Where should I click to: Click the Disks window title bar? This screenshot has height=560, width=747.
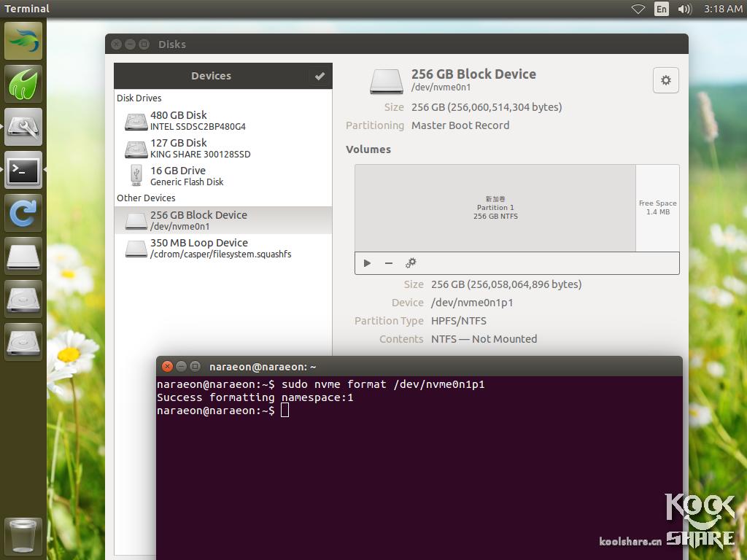tap(396, 44)
